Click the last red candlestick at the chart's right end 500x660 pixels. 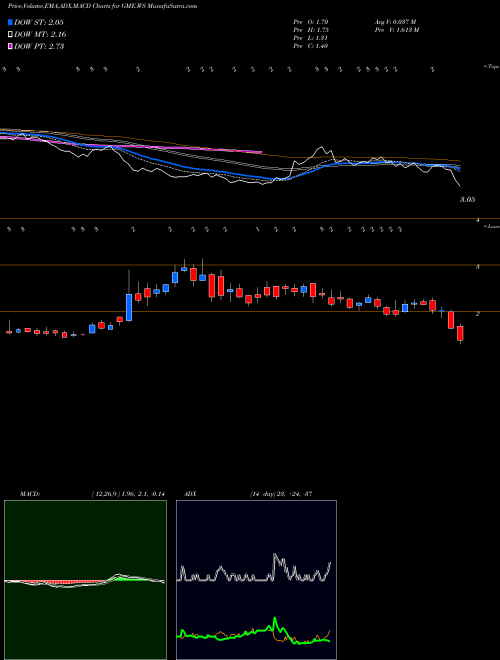[x=460, y=334]
